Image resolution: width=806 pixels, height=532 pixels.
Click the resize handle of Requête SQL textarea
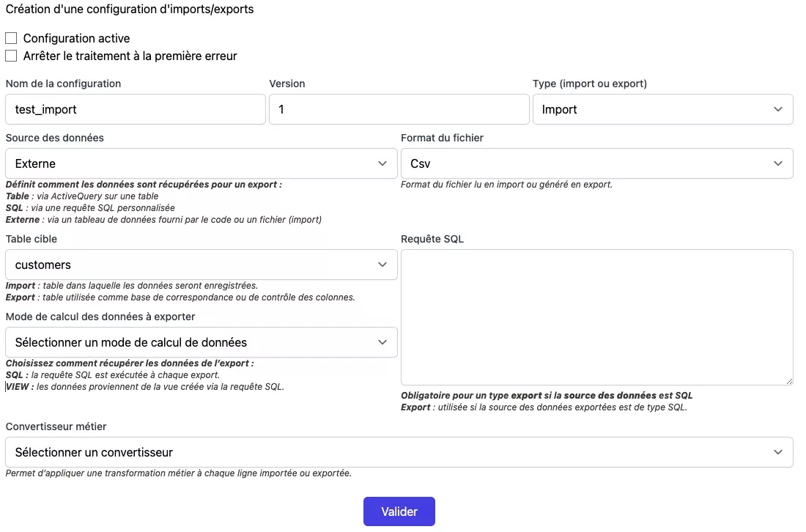(788, 381)
